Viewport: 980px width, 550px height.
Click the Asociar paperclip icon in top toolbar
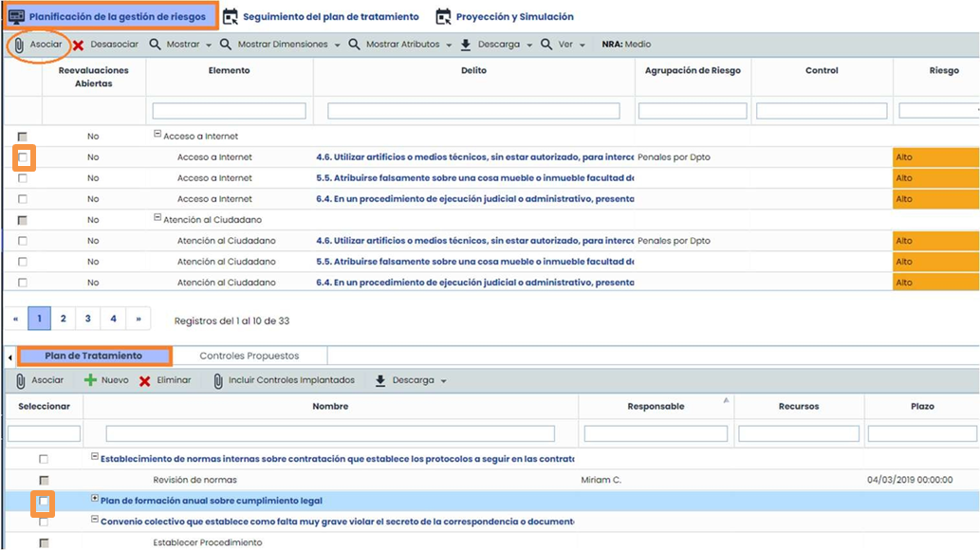tap(20, 43)
